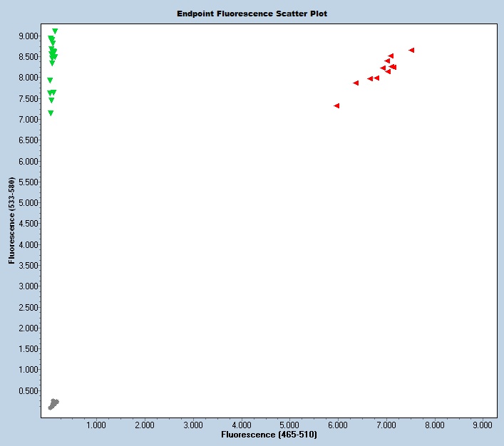Select the leftmost red triangle data point

[336, 105]
